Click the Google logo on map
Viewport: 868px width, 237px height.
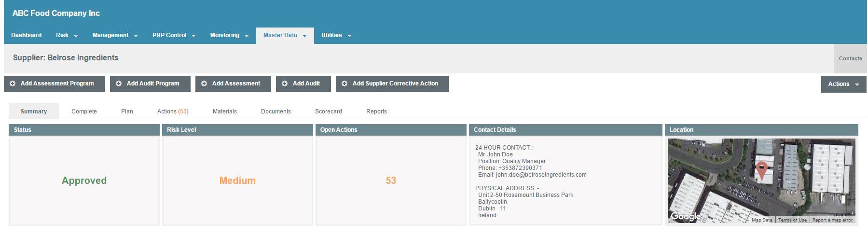tap(686, 216)
